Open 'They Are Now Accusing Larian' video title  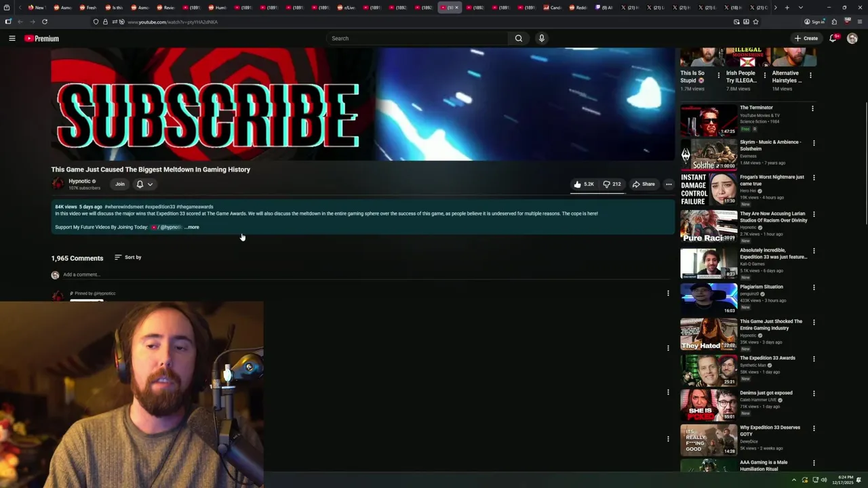pos(774,217)
